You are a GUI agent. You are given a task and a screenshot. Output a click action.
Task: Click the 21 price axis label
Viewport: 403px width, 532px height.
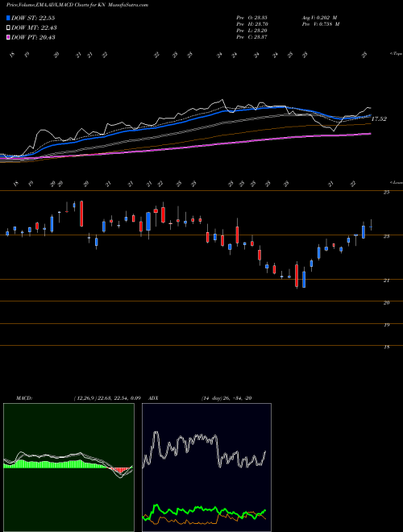click(x=386, y=281)
